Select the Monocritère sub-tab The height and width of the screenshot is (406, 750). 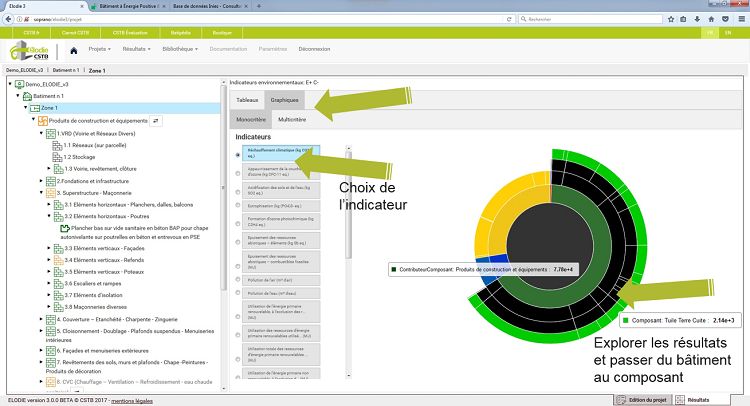tap(251, 120)
